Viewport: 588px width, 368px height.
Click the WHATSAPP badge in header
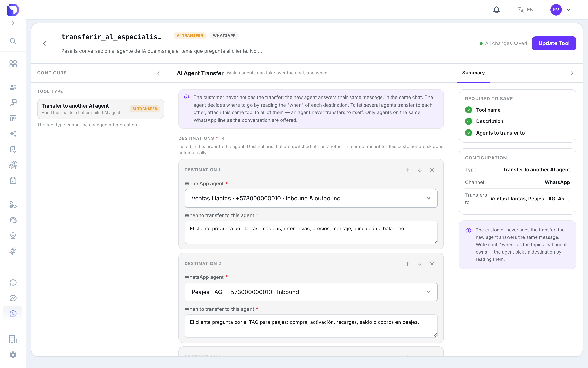[224, 36]
